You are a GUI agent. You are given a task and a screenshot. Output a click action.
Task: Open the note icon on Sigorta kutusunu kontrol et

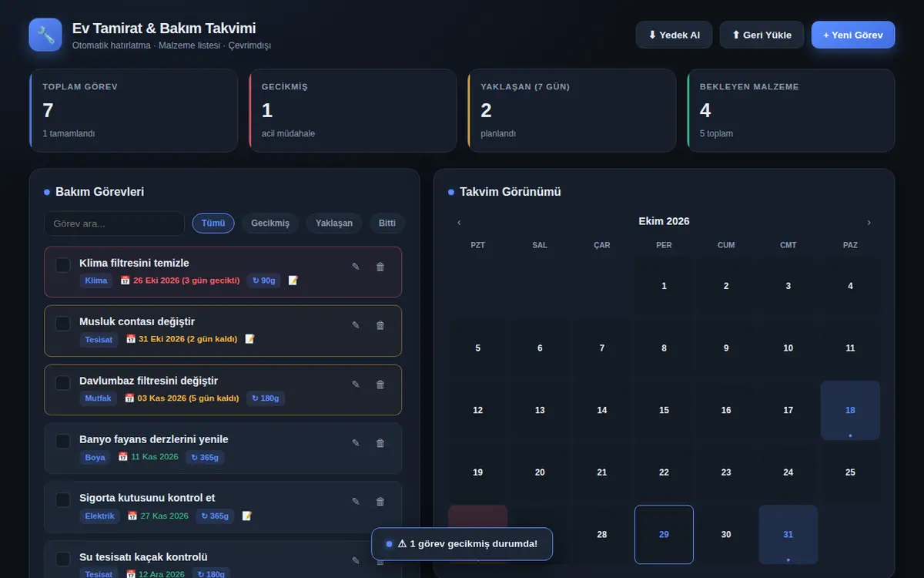click(246, 516)
